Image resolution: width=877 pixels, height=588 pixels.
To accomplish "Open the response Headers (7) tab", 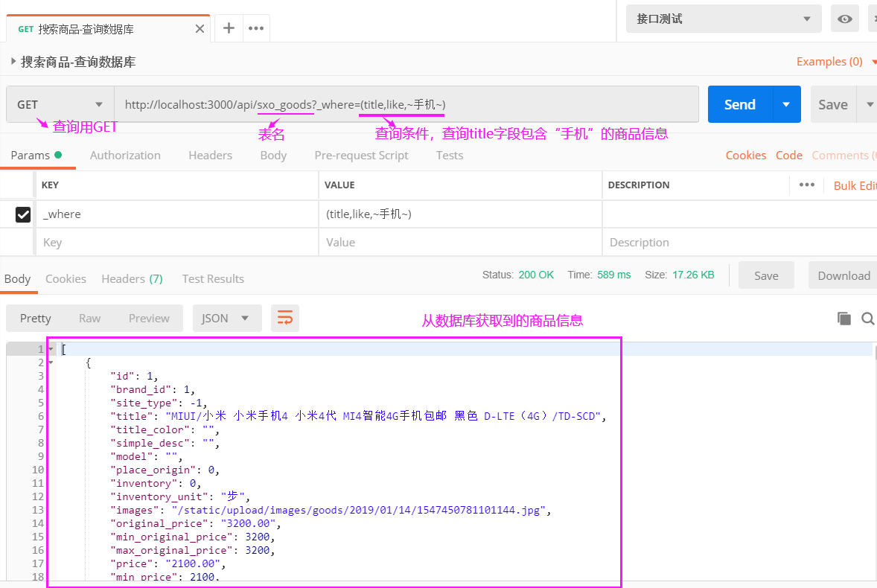I will pyautogui.click(x=132, y=278).
